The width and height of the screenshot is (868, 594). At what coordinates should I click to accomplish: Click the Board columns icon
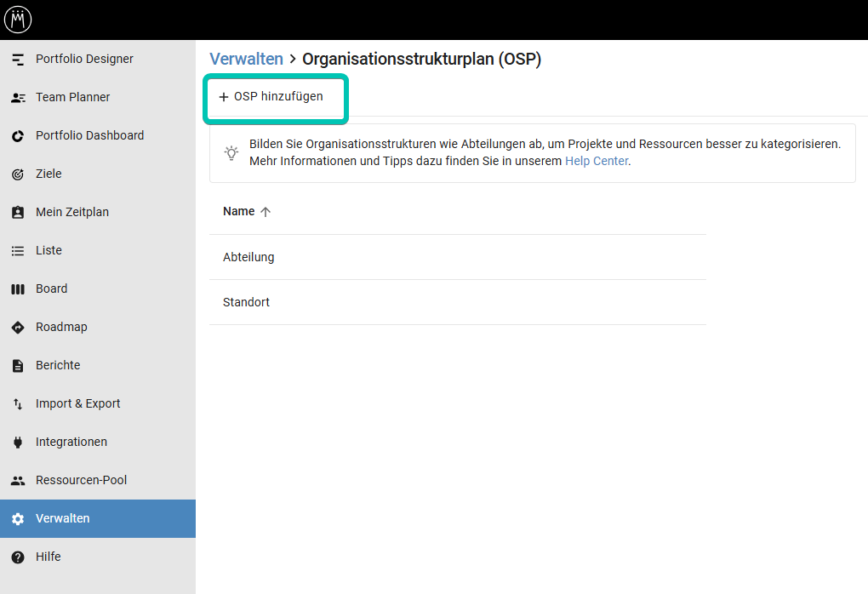click(18, 289)
